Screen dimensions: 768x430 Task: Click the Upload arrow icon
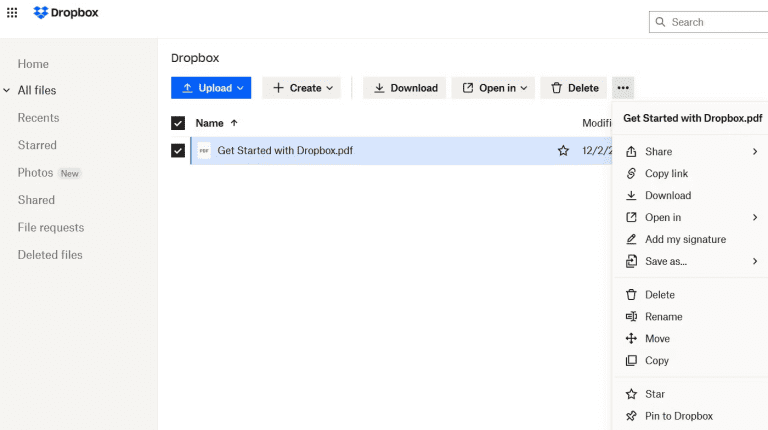pyautogui.click(x=187, y=88)
